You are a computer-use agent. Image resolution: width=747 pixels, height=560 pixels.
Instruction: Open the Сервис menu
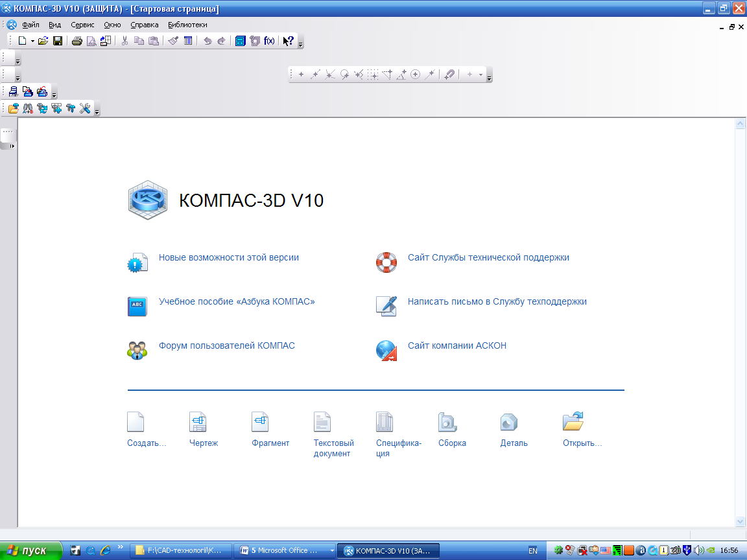pos(82,25)
